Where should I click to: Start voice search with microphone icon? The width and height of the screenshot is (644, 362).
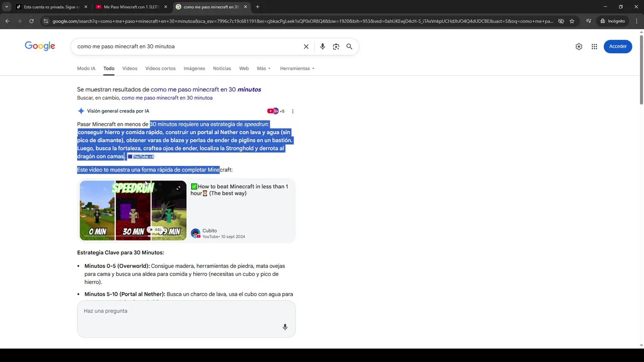tap(323, 46)
